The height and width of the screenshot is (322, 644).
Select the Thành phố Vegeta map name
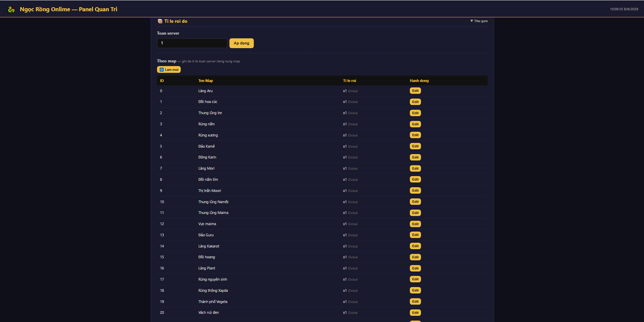pos(213,301)
